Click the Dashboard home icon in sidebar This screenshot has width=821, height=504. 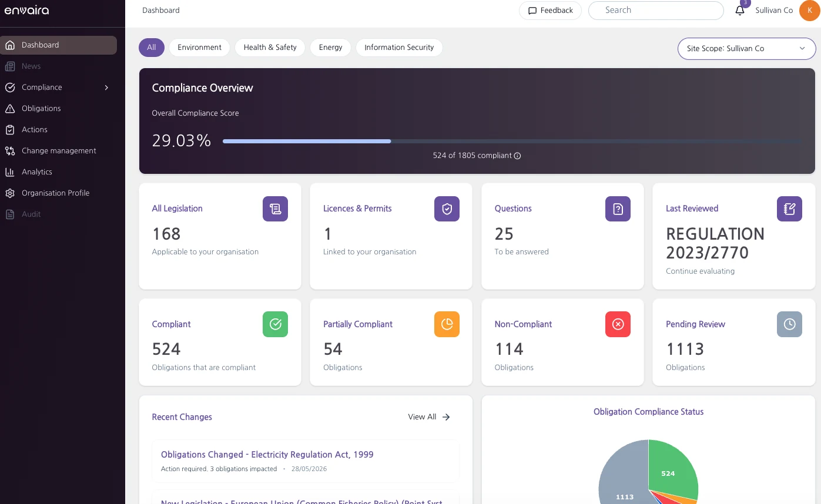tap(10, 45)
